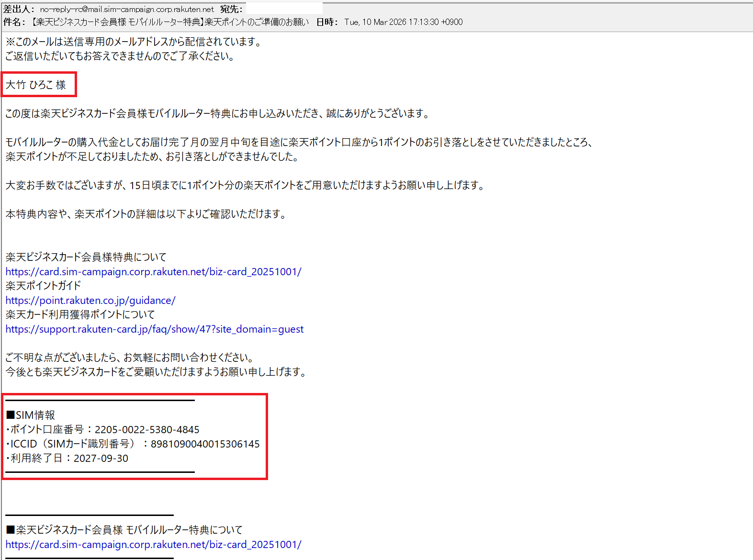Open the first biz-card_20251001 link above 楽天ポイントガイド
Viewport: 753px width, 560px height.
point(153,272)
